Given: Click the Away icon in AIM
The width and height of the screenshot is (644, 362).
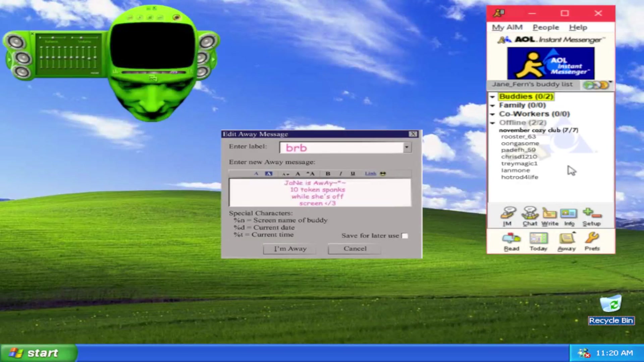Looking at the screenshot, I should tap(567, 242).
